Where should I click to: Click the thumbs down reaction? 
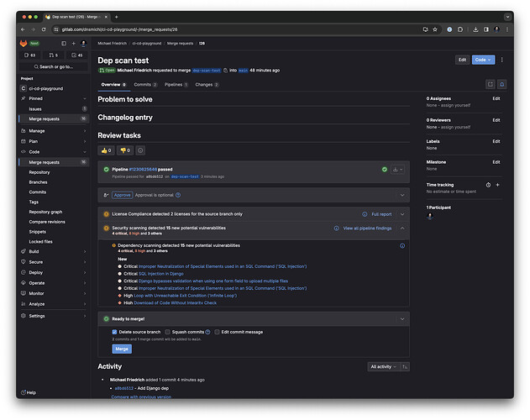pyautogui.click(x=125, y=150)
